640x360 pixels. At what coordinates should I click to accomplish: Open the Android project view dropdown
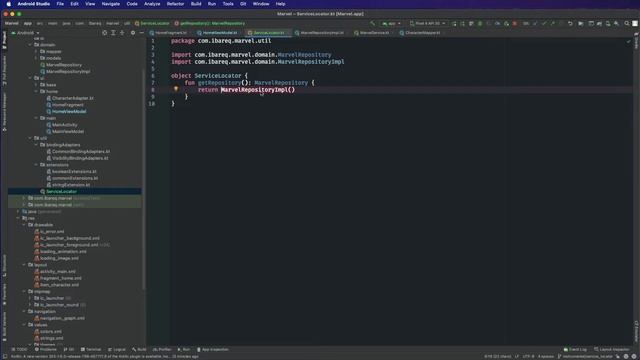[x=25, y=33]
